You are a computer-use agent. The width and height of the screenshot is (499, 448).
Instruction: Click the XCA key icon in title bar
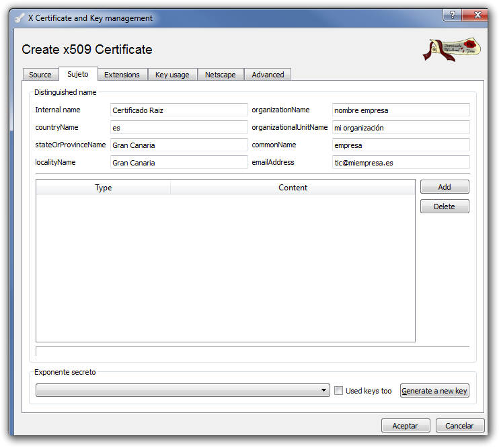20,18
